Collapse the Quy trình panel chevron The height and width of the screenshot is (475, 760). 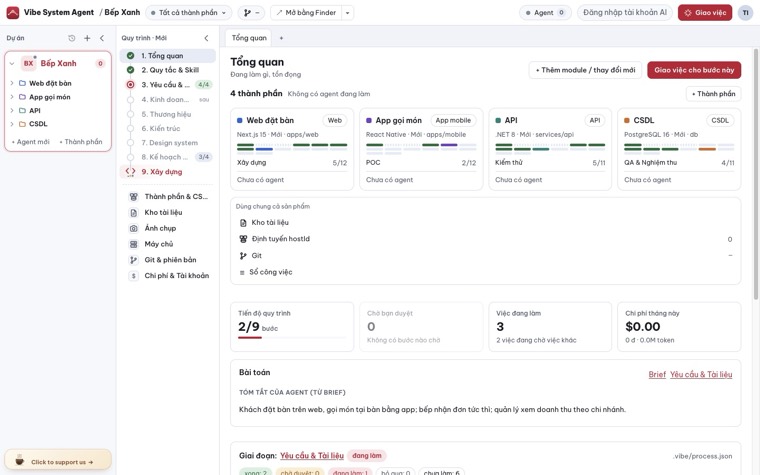(206, 38)
